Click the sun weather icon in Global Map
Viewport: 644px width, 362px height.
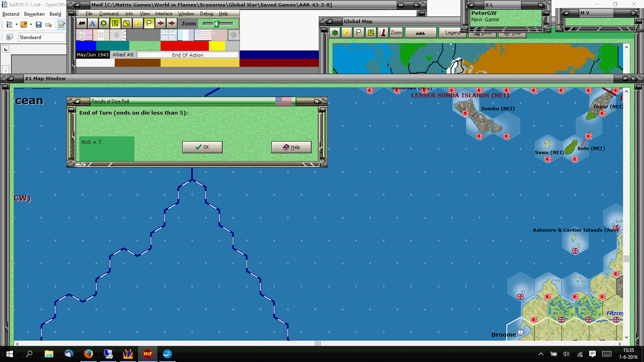347,33
